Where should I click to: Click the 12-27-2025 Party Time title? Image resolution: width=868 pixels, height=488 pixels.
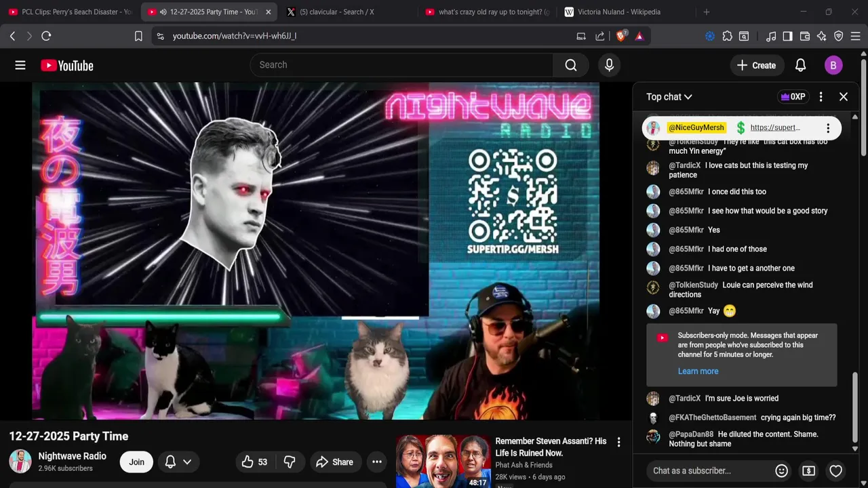68,436
